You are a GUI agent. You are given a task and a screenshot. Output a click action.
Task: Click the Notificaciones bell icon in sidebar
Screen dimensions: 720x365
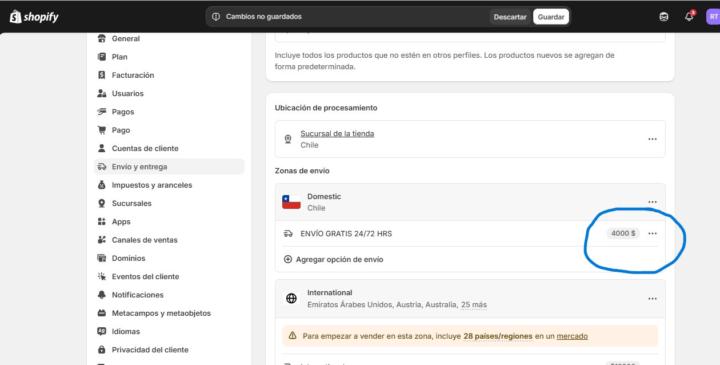101,295
